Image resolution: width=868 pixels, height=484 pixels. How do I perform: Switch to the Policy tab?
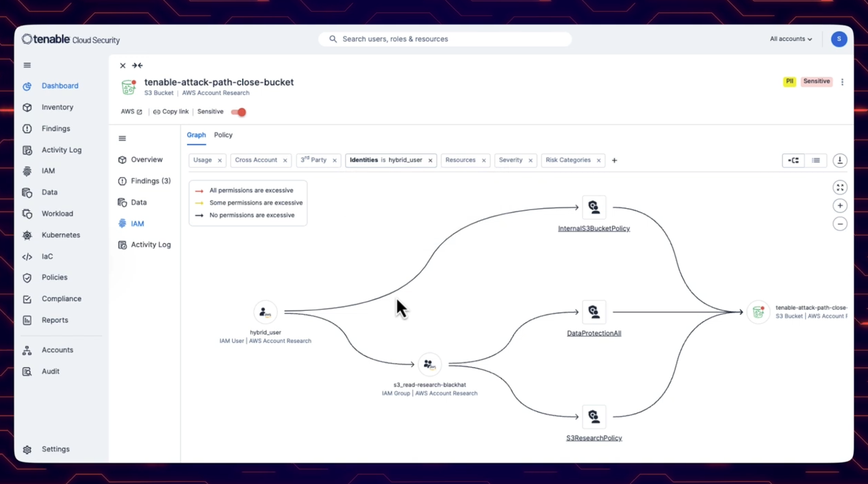tap(223, 135)
